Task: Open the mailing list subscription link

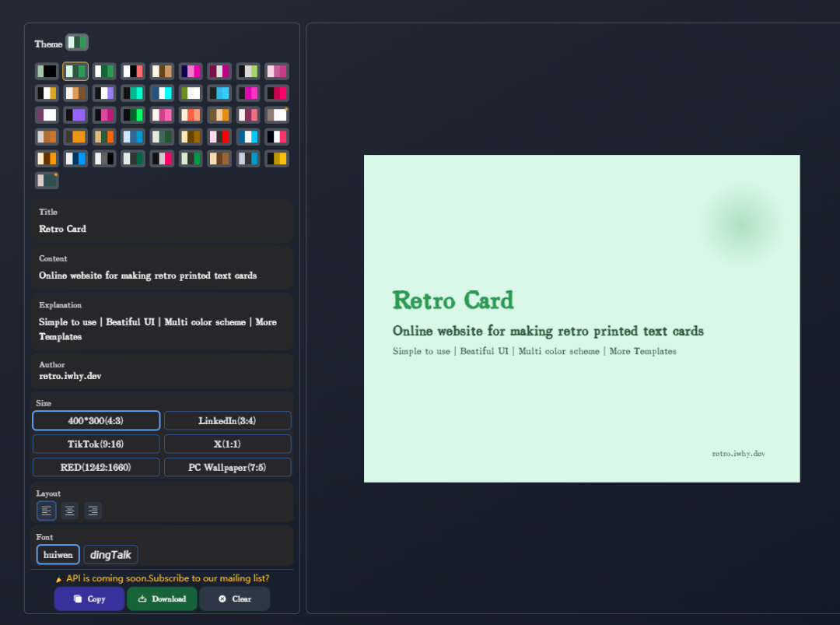Action: tap(167, 578)
